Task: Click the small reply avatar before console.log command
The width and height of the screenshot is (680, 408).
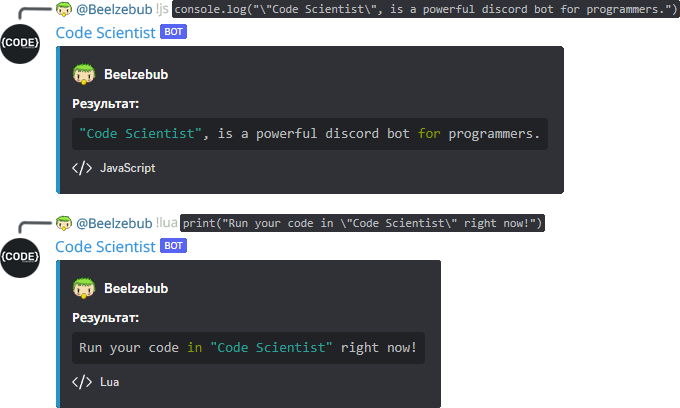Action: point(64,9)
